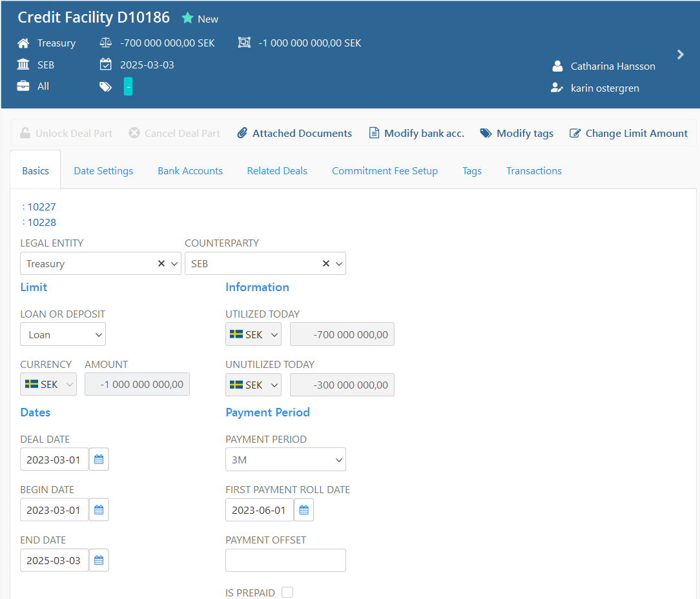This screenshot has height=599, width=700.
Task: Click the green New star icon
Action: click(187, 18)
